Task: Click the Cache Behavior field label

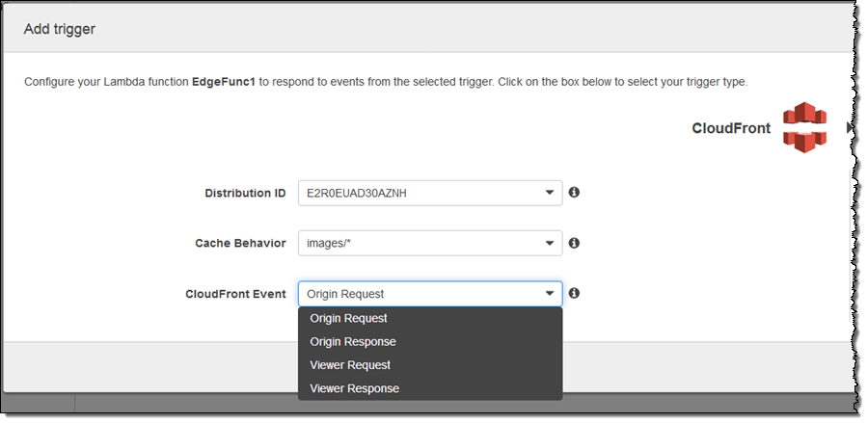Action: [240, 243]
